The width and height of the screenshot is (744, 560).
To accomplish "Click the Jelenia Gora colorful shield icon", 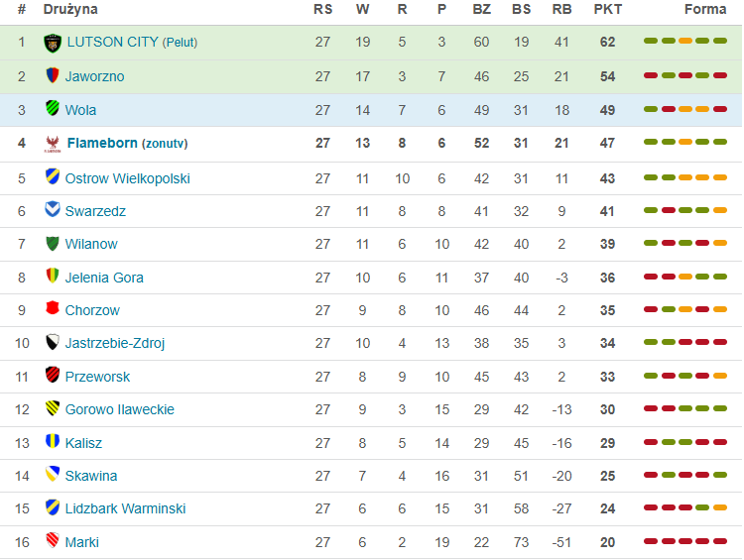I will click(53, 277).
